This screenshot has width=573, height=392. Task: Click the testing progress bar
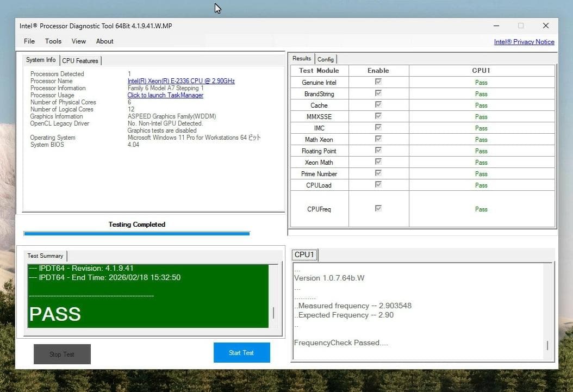[136, 233]
